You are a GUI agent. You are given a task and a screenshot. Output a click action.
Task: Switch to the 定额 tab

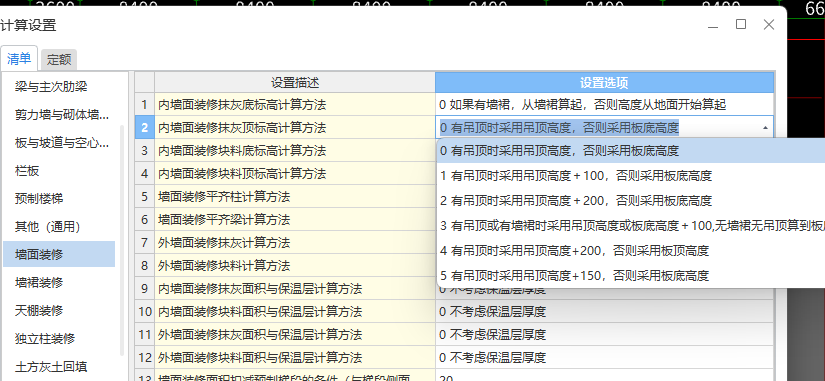(x=59, y=60)
